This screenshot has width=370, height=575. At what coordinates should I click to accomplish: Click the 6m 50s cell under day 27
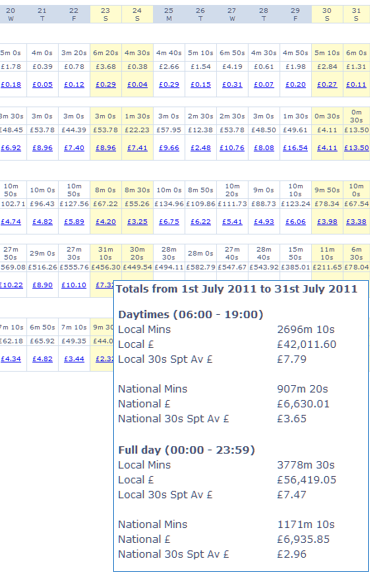[232, 53]
